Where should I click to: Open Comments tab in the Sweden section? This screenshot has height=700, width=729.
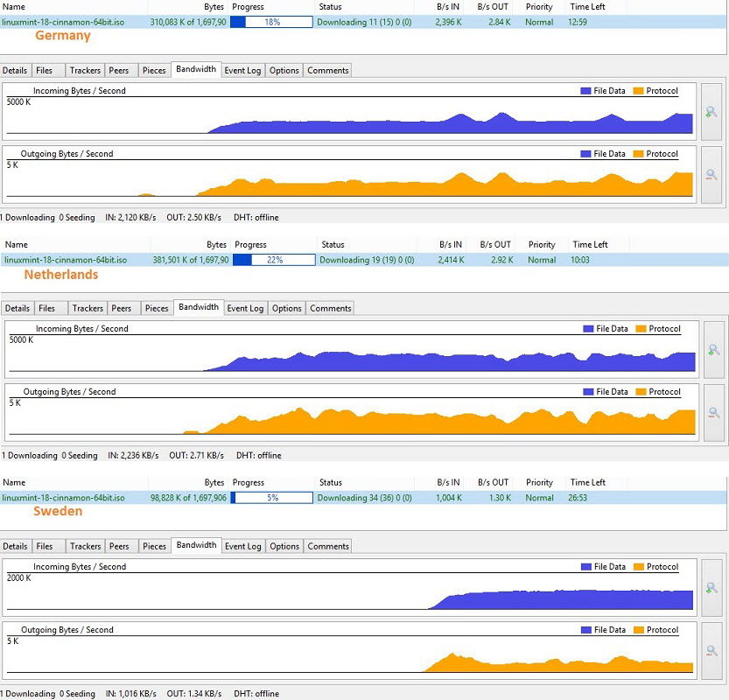[328, 546]
